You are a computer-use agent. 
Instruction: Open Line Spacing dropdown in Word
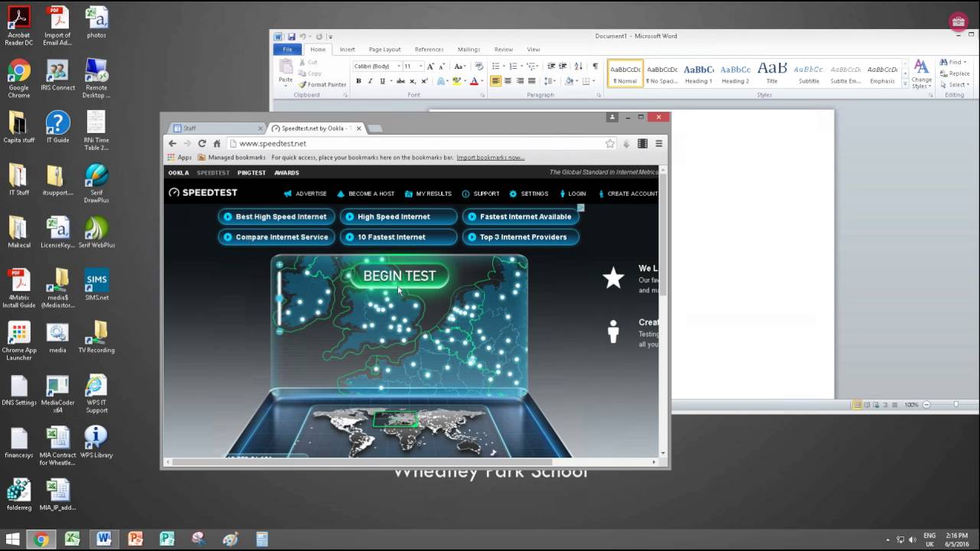[x=550, y=81]
